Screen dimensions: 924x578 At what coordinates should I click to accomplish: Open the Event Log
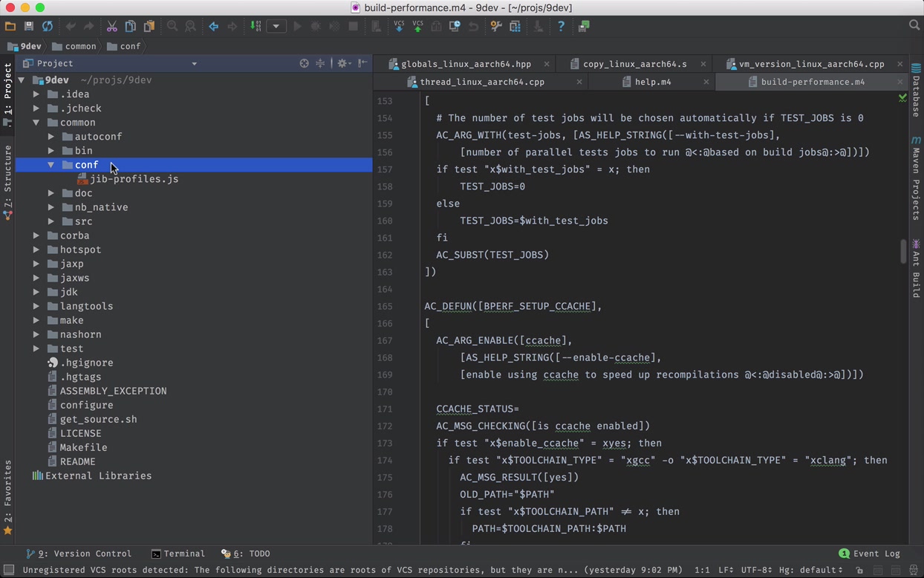pyautogui.click(x=869, y=553)
